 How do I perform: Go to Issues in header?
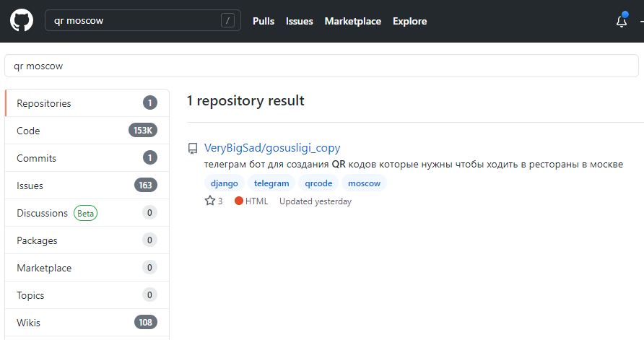click(300, 21)
